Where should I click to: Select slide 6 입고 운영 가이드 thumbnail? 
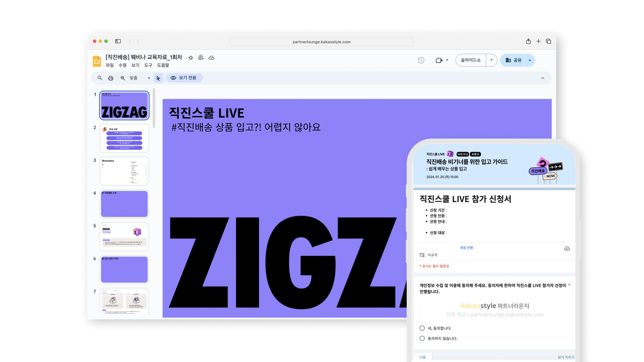click(x=124, y=269)
